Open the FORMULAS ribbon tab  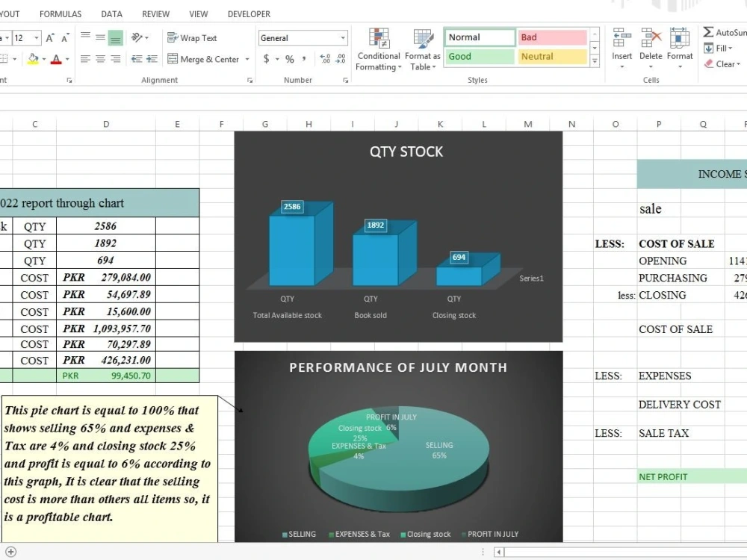pos(61,14)
